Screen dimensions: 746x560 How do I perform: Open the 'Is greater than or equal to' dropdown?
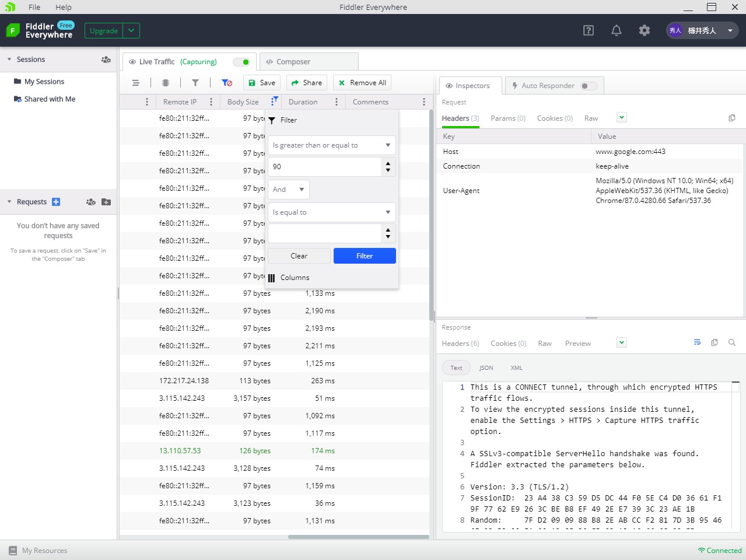coord(331,145)
